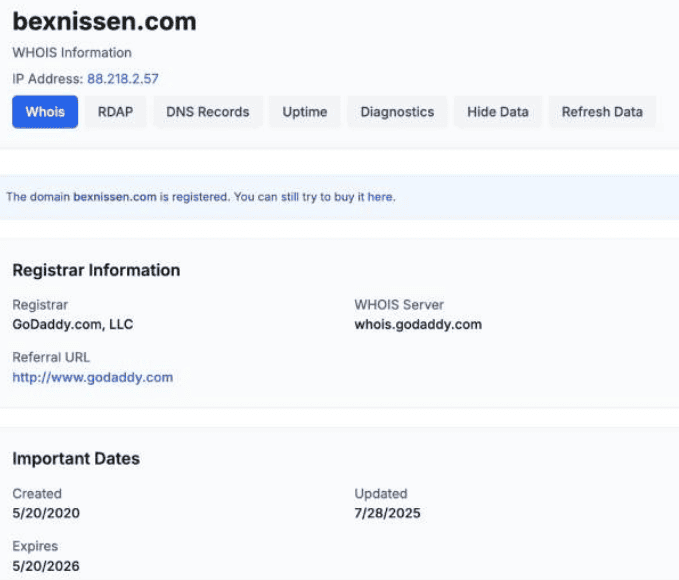The width and height of the screenshot is (679, 580).
Task: Follow the 'here' link to buy the domain
Action: [381, 197]
